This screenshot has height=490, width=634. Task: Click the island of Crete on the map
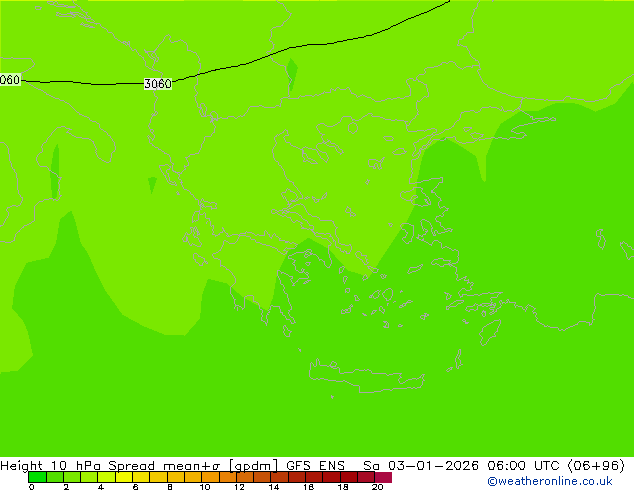(366, 378)
